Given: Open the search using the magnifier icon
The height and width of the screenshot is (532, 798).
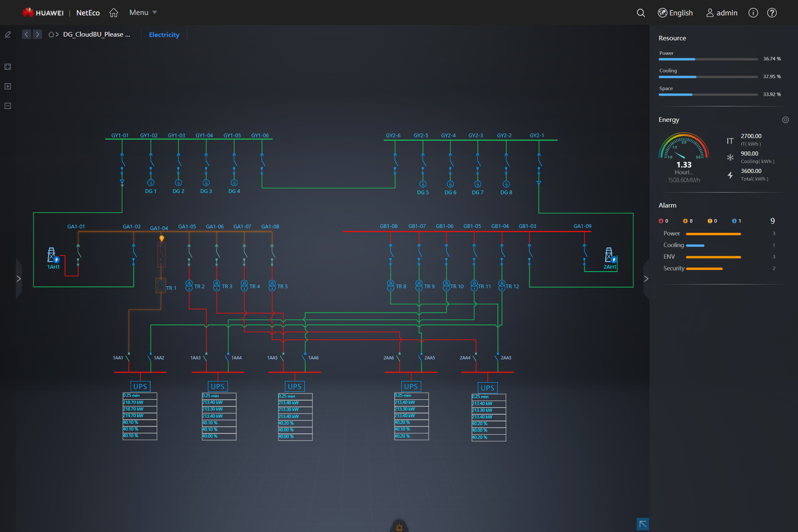Looking at the screenshot, I should [641, 13].
